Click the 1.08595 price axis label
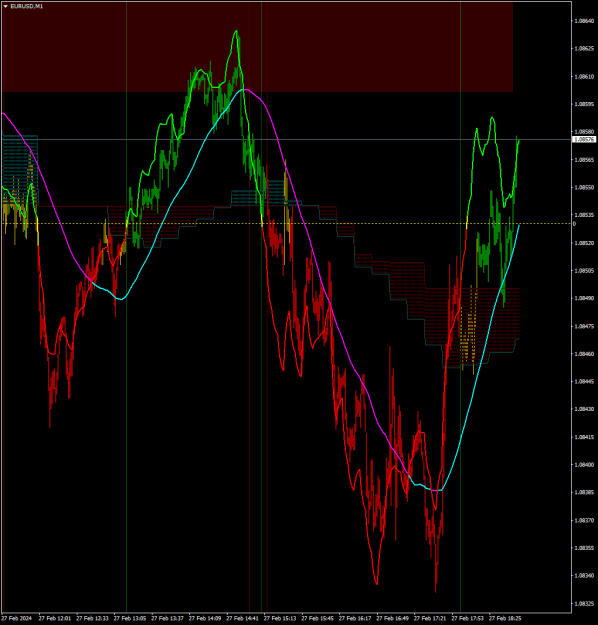Viewport: 598px width, 625px height. point(584,104)
